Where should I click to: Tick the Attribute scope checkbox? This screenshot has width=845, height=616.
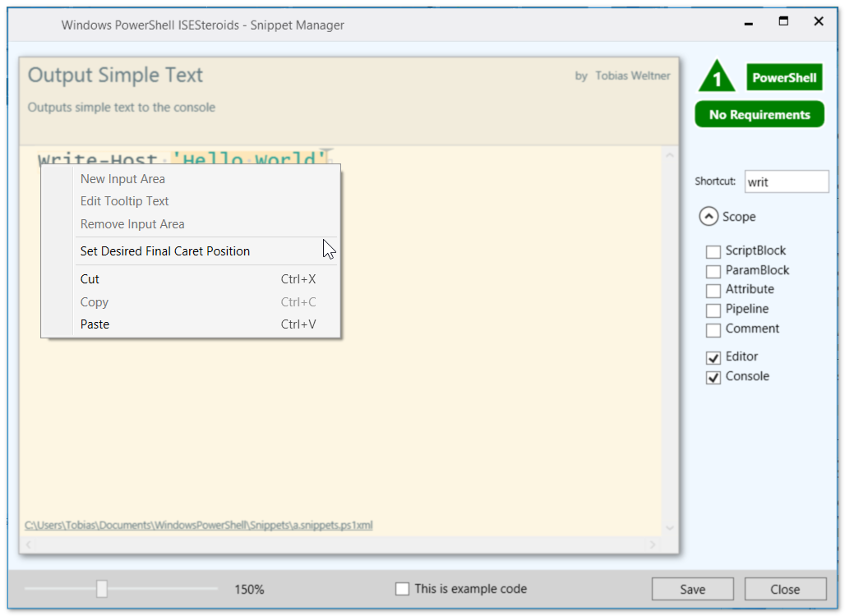[x=713, y=290]
